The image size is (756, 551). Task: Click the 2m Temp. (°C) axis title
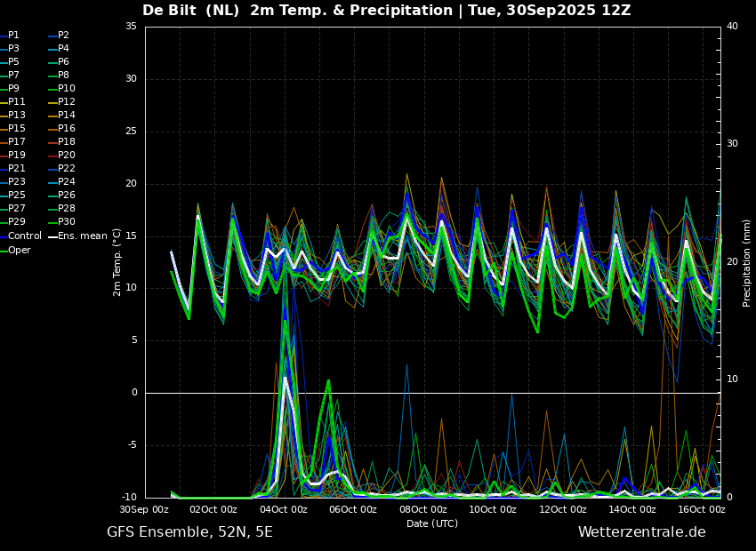[x=117, y=262]
